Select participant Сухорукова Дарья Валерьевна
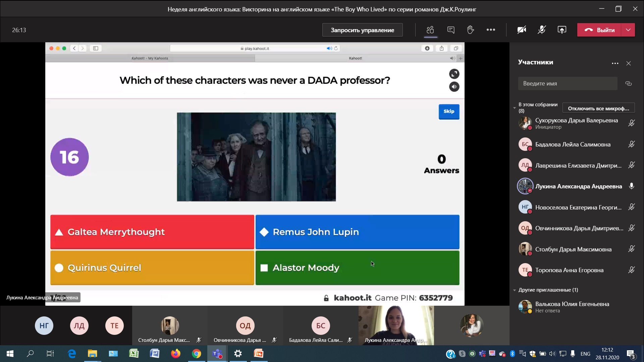This screenshot has width=644, height=362. pos(576,123)
